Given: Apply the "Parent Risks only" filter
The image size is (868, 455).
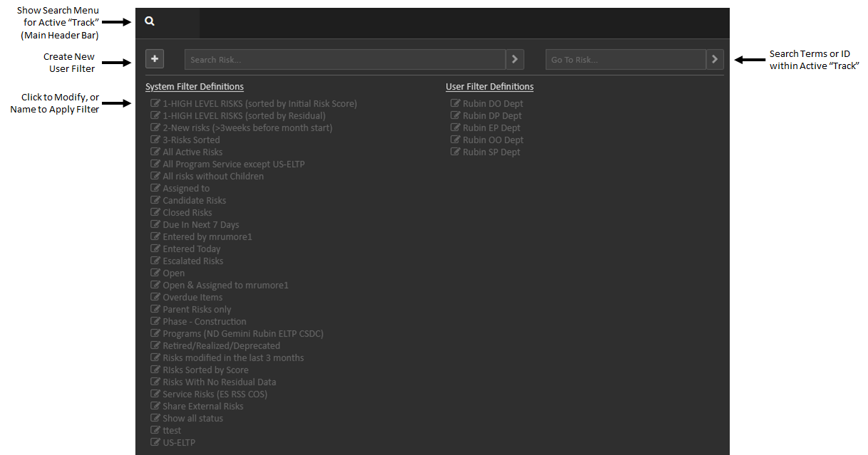Looking at the screenshot, I should (x=196, y=309).
